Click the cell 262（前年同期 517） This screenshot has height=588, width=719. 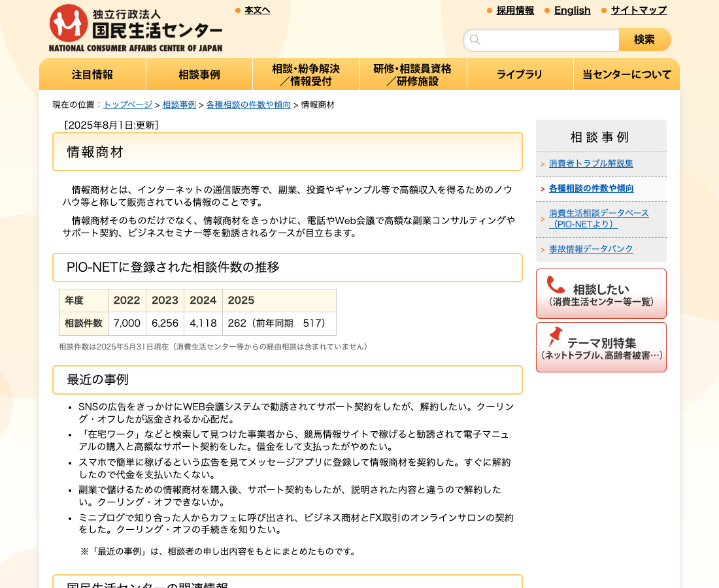pos(279,323)
